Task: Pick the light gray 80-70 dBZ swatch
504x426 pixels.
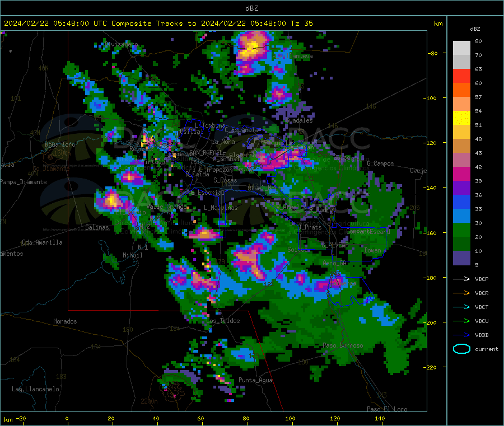Action: pos(461,48)
